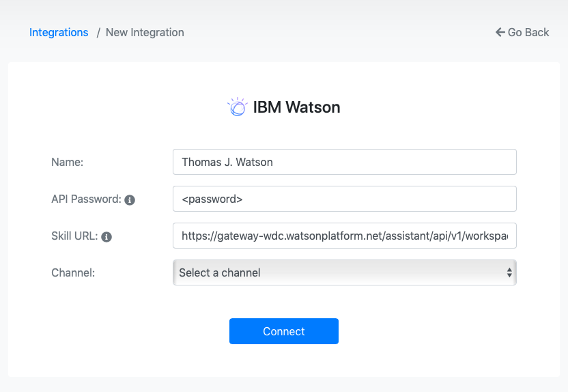This screenshot has width=568, height=392.
Task: Click the IBM Watson logo icon
Action: point(238,107)
